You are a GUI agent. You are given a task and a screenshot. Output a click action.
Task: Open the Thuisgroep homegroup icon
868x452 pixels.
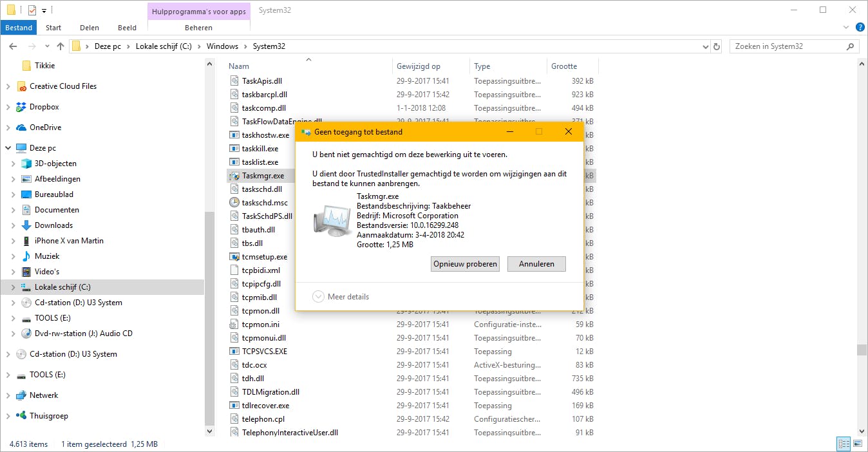(22, 416)
